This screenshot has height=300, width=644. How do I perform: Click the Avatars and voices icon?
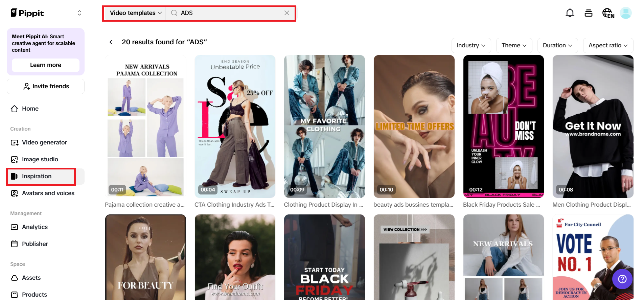(15, 193)
